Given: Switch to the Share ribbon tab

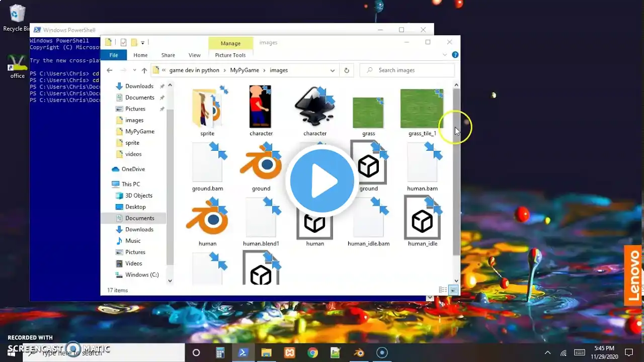Looking at the screenshot, I should point(168,55).
